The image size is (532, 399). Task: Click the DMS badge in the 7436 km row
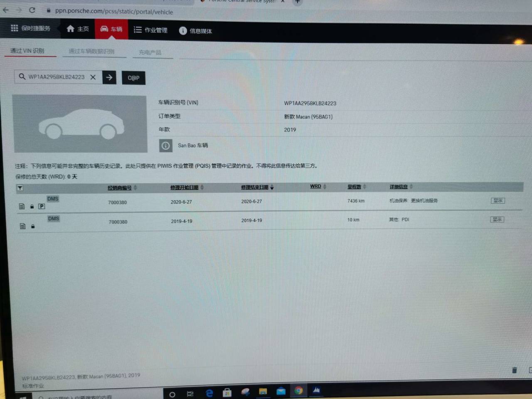coord(53,199)
